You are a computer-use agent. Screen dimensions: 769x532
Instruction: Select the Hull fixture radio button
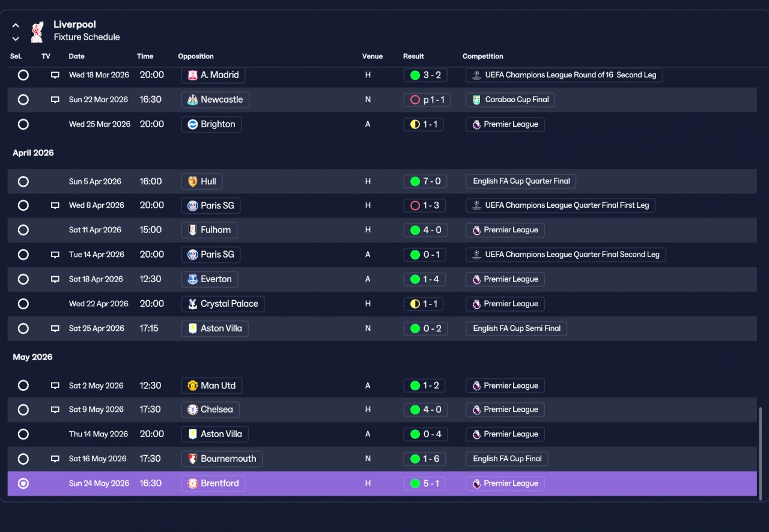tap(23, 181)
